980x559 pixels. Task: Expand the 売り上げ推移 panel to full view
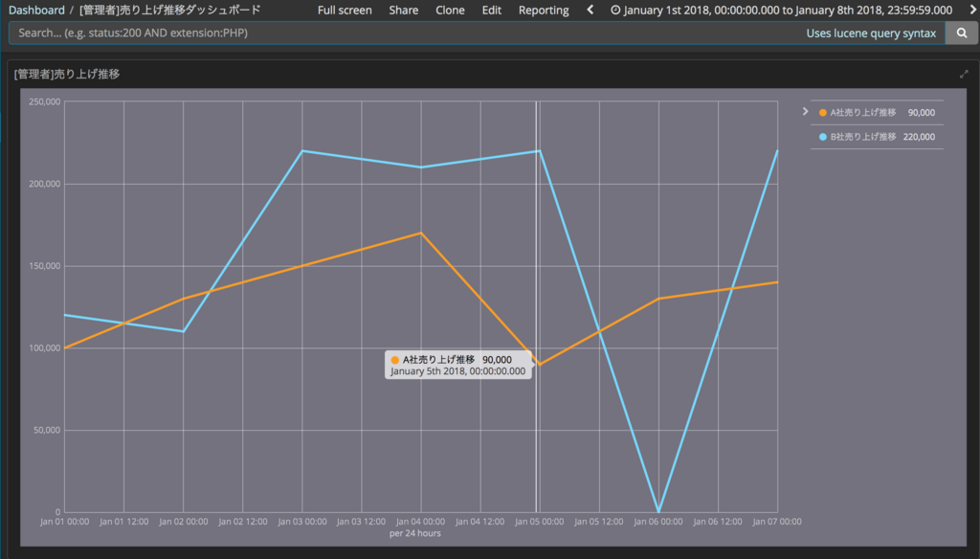(964, 75)
